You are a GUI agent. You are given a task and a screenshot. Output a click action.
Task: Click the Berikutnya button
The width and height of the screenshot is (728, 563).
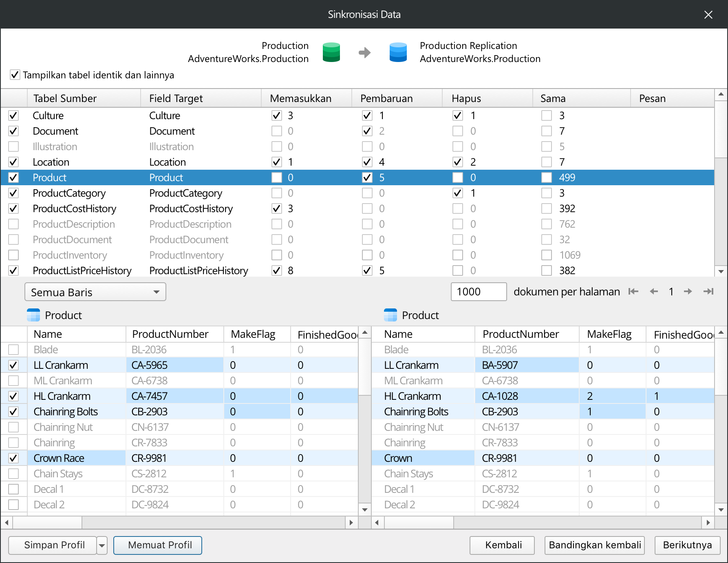(687, 545)
